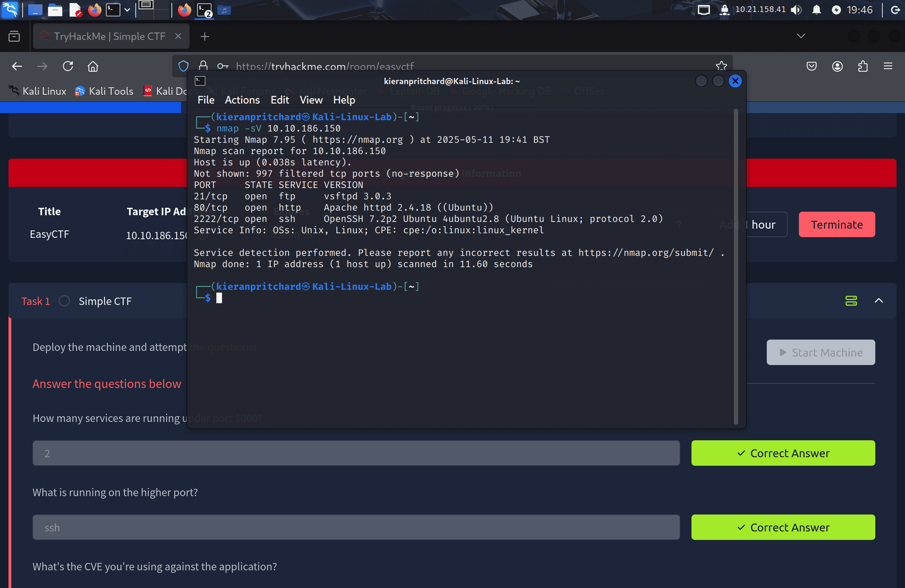This screenshot has width=905, height=588.
Task: Click the terminal prompt cursor
Action: coord(219,298)
